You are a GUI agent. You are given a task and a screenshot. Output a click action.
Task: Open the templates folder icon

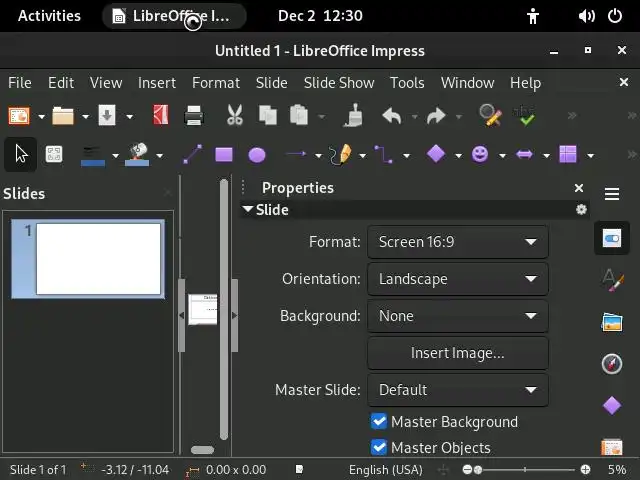63,116
